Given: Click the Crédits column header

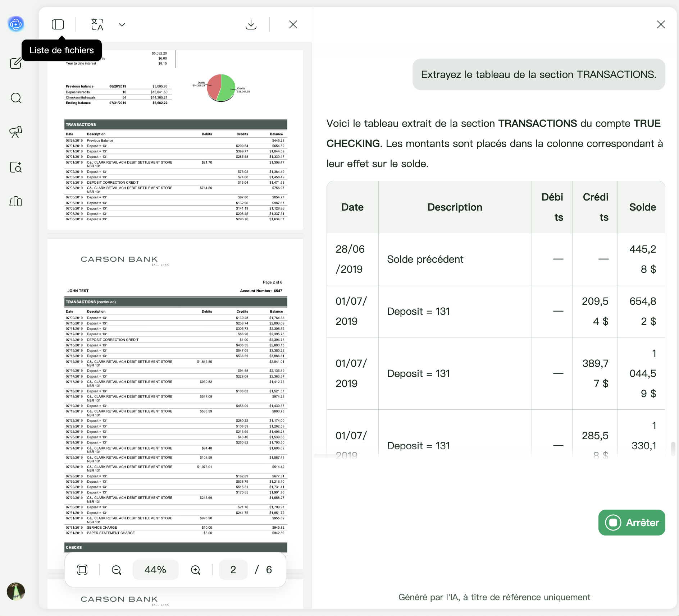Looking at the screenshot, I should coord(595,207).
